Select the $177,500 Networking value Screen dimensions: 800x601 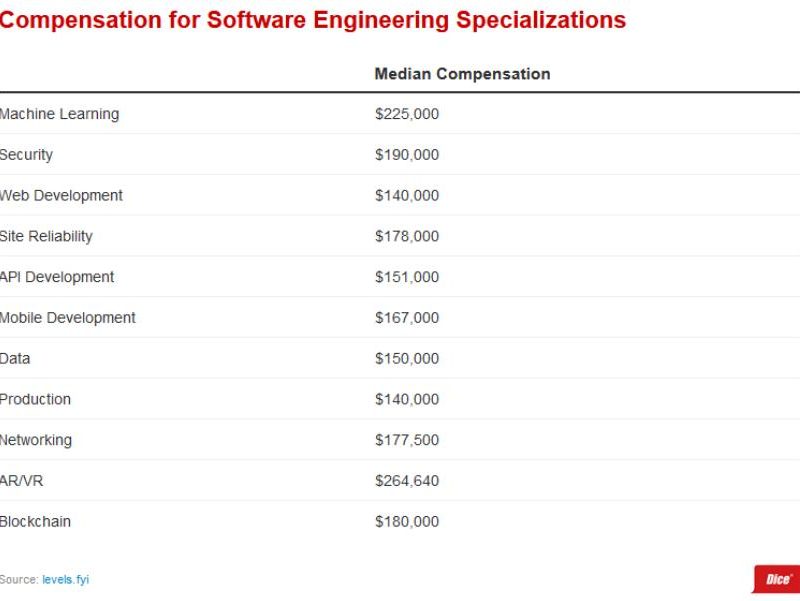406,440
